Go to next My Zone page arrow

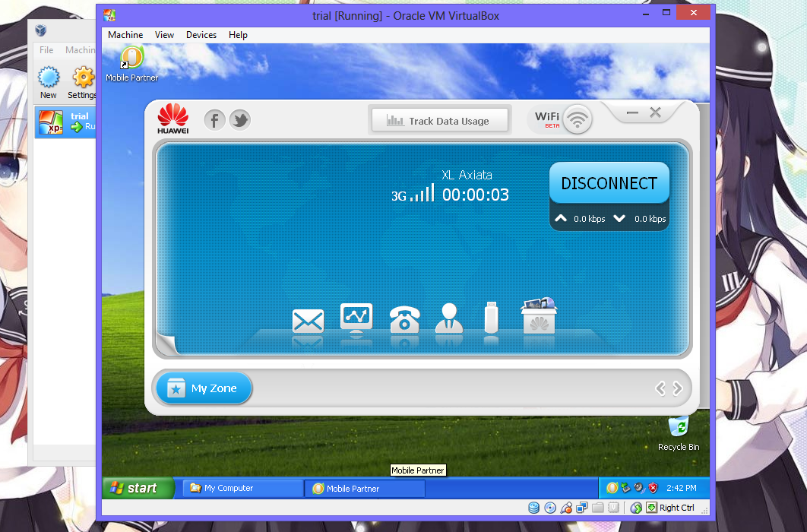click(x=678, y=388)
